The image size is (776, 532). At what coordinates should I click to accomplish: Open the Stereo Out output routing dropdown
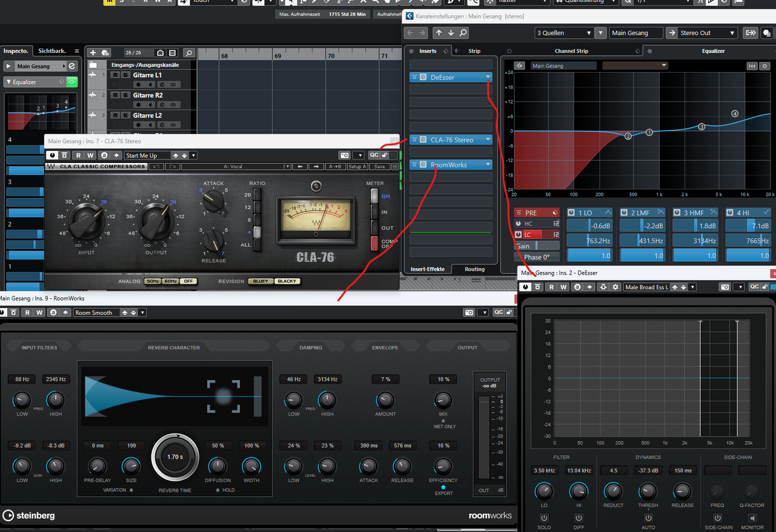click(732, 33)
